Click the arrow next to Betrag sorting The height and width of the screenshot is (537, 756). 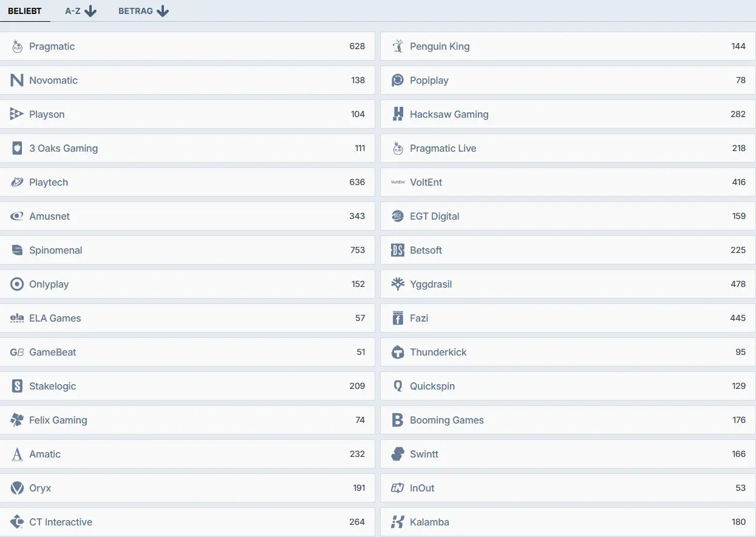pos(162,11)
